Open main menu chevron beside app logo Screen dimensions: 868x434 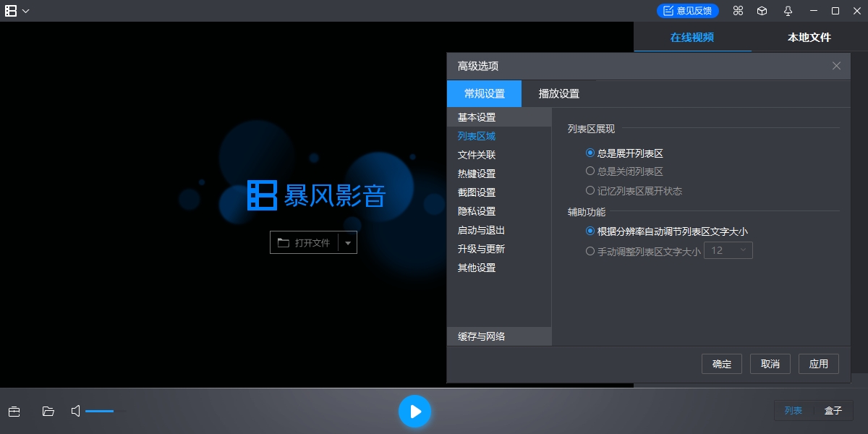(26, 11)
